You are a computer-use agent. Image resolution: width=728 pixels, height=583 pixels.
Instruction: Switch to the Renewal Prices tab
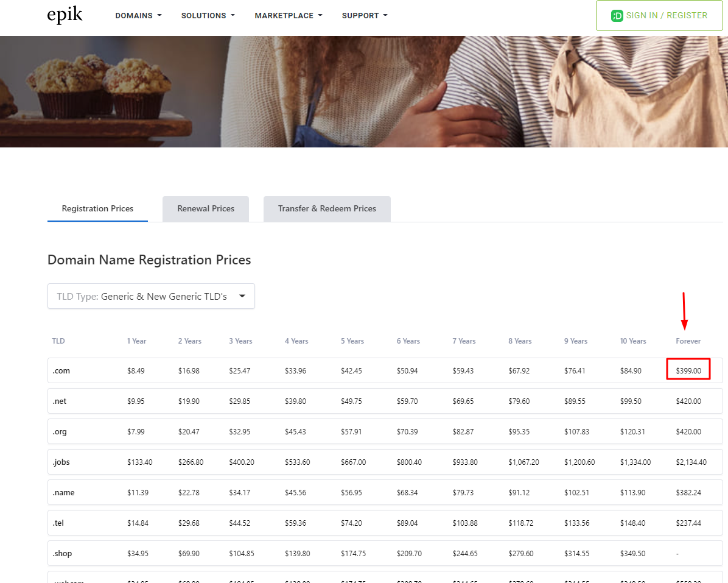[x=206, y=208]
